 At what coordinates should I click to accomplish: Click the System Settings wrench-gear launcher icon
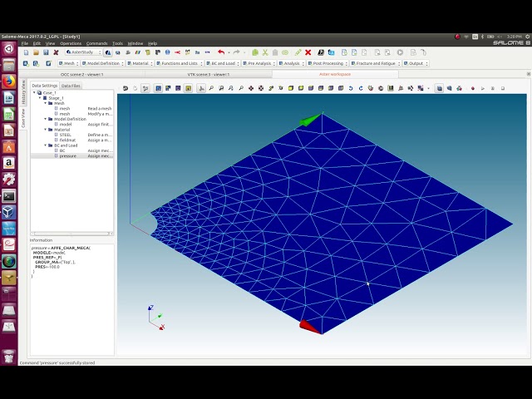point(9,180)
